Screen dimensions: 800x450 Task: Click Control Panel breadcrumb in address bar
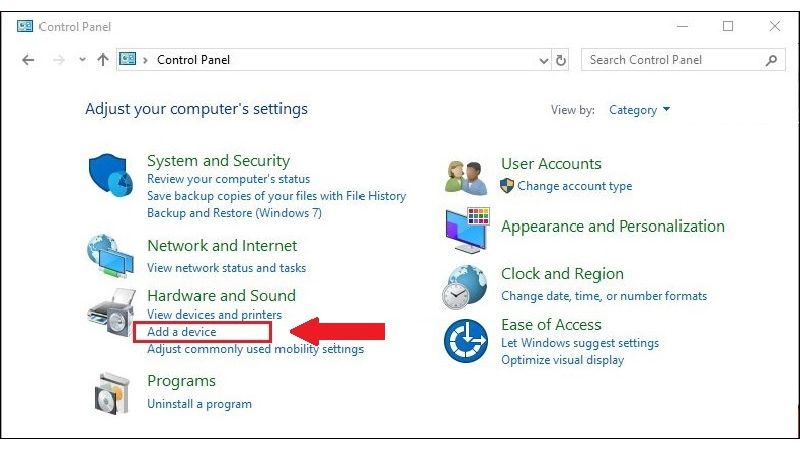[194, 60]
